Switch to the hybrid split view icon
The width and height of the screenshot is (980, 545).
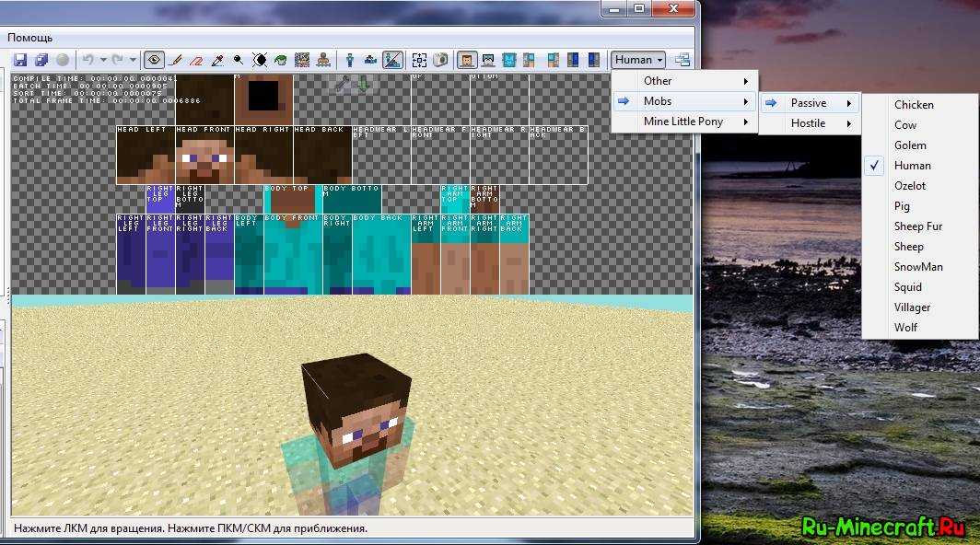392,60
